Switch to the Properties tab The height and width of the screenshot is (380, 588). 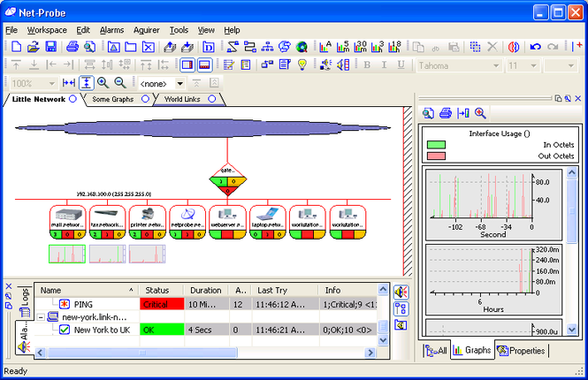pos(522,351)
